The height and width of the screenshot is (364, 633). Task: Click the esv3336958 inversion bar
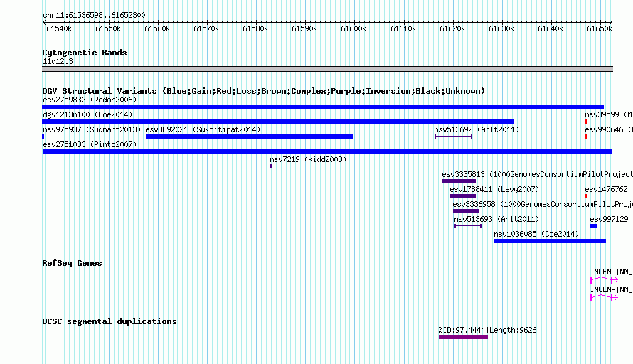(467, 211)
